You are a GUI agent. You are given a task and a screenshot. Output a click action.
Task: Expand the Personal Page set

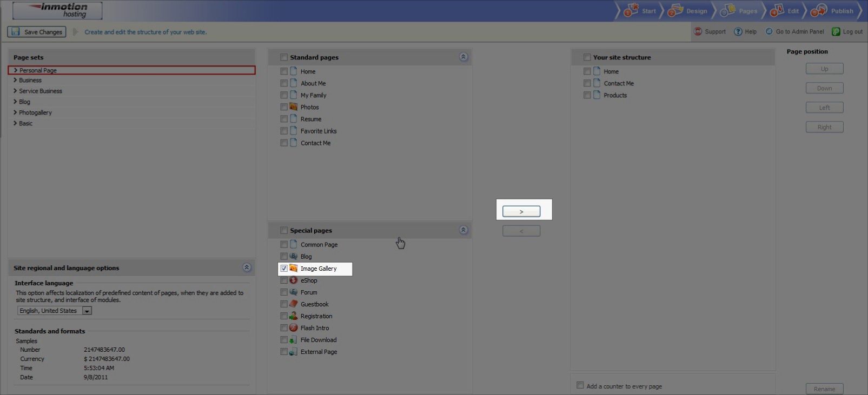pos(16,70)
